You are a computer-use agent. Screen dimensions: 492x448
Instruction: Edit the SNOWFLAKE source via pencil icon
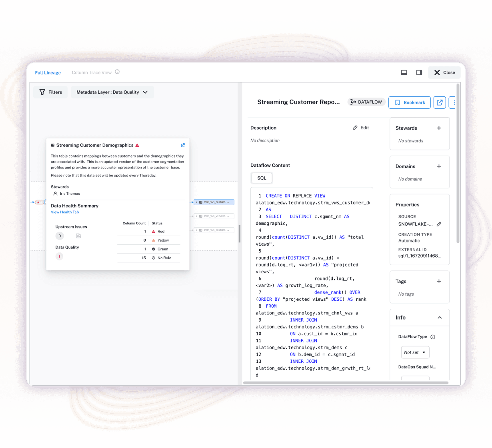point(439,224)
